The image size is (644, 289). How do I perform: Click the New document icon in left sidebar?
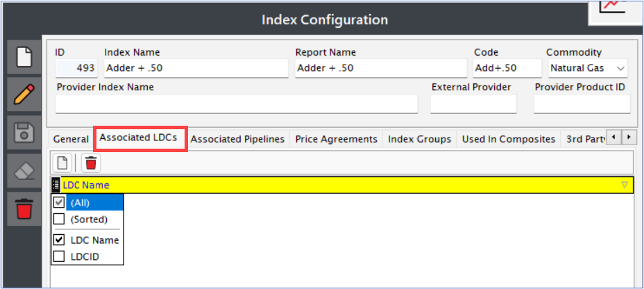coord(24,57)
